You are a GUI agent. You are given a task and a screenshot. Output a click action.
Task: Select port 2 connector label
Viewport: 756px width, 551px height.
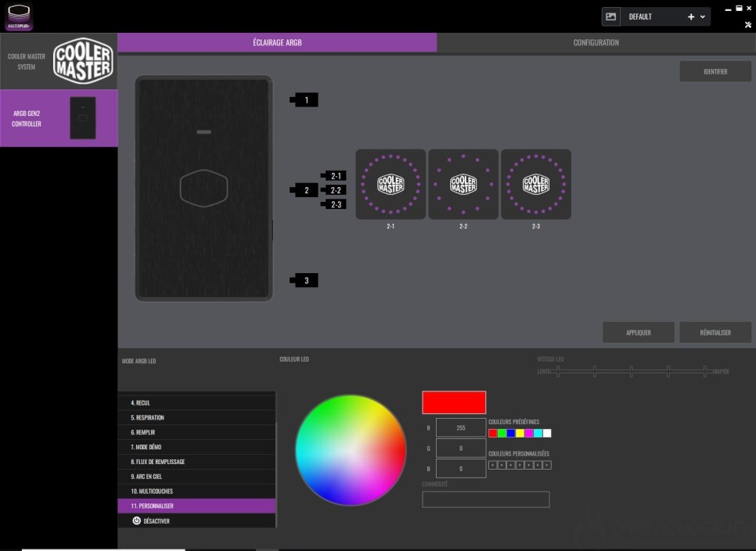pyautogui.click(x=304, y=190)
